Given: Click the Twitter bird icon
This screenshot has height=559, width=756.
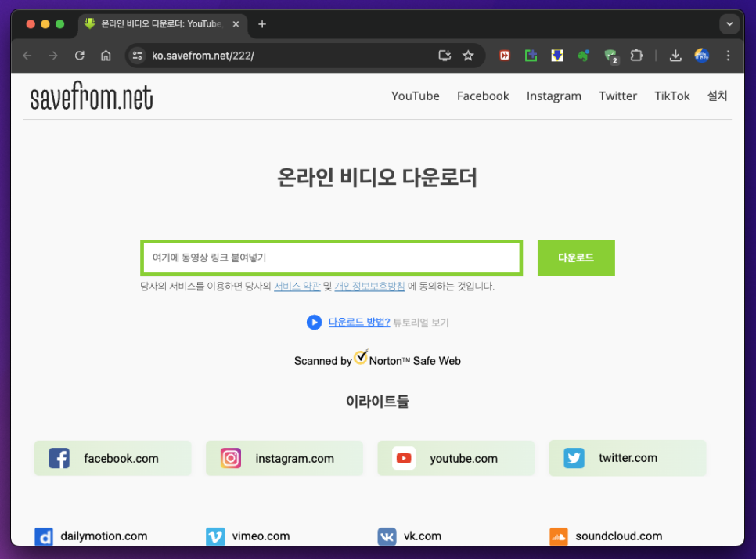Looking at the screenshot, I should pos(574,458).
